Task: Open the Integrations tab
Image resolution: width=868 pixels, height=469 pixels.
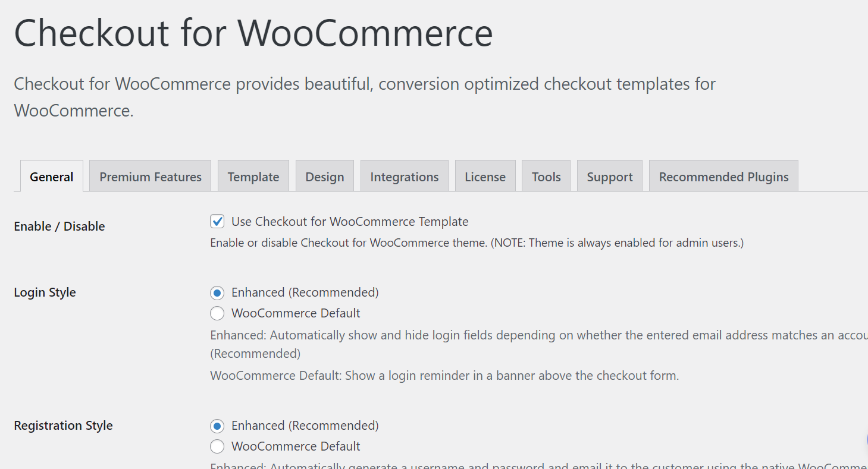Action: click(405, 177)
